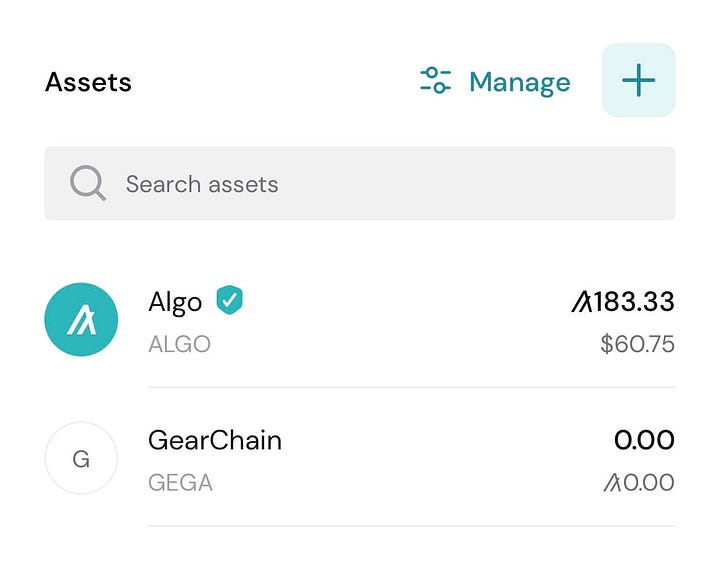This screenshot has height=588, width=720.
Task: Click the Algo symbol before 183.33
Action: (582, 302)
